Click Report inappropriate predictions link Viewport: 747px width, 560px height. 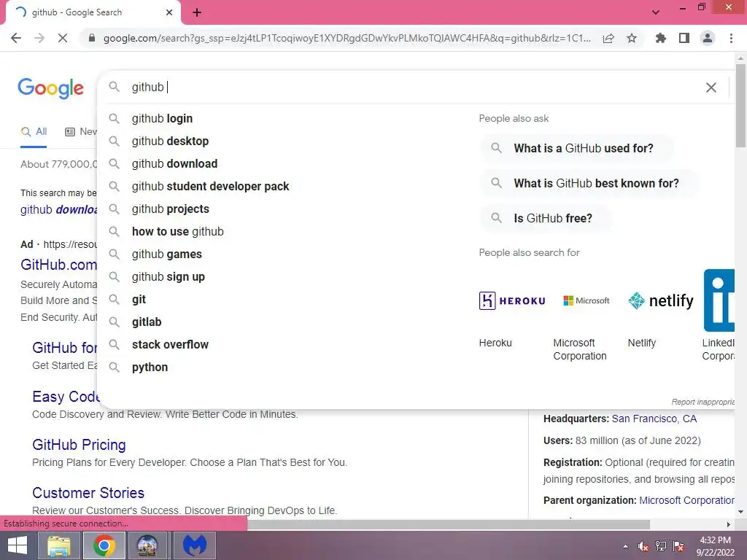coord(703,402)
